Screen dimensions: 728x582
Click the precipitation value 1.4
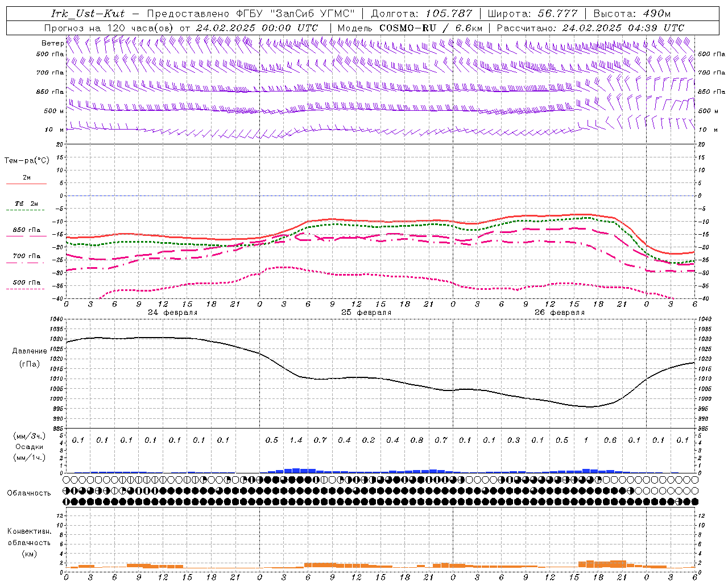point(296,440)
